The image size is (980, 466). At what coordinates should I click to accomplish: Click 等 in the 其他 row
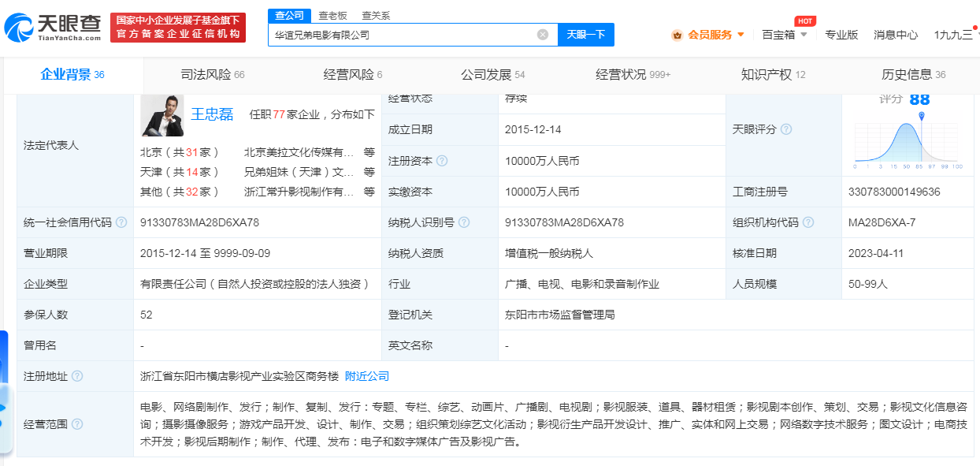(369, 192)
